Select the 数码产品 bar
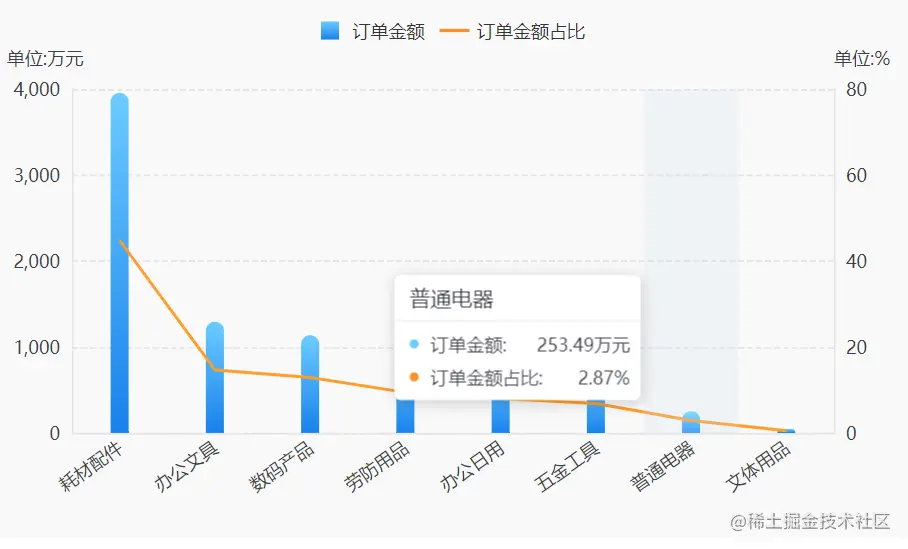Image resolution: width=908 pixels, height=549 pixels. pos(310,385)
